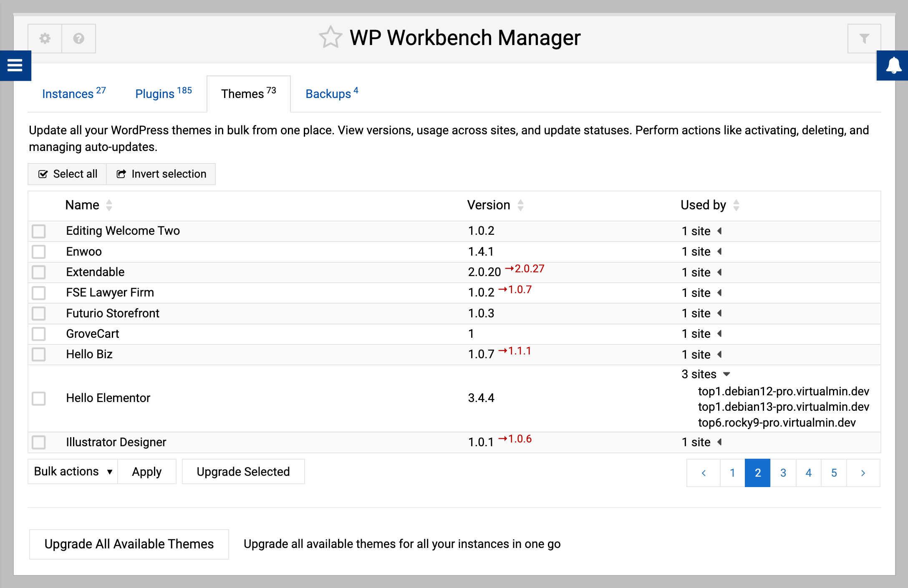Expand sites list for FSE Lawyer Firm
Image resolution: width=908 pixels, height=588 pixels.
tap(719, 293)
